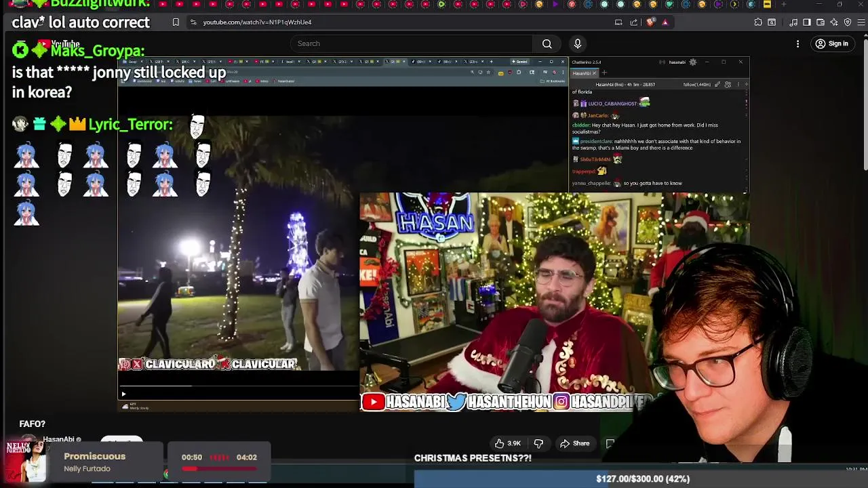
Task: Select the yellow-icon tab at end of tab strip
Action: pyautogui.click(x=767, y=4)
